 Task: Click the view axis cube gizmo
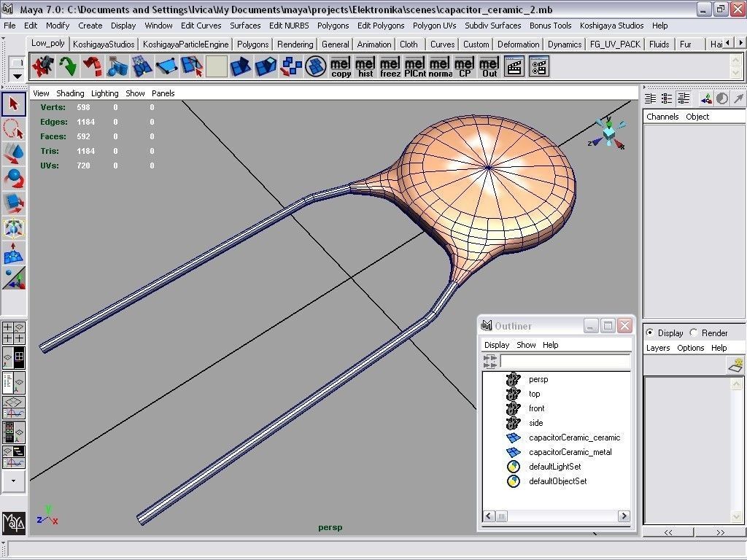point(609,133)
